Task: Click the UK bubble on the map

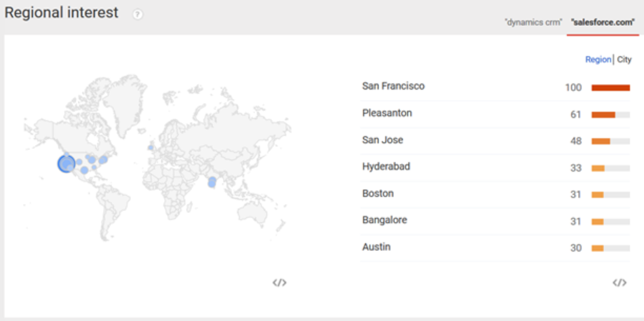Action: (151, 147)
